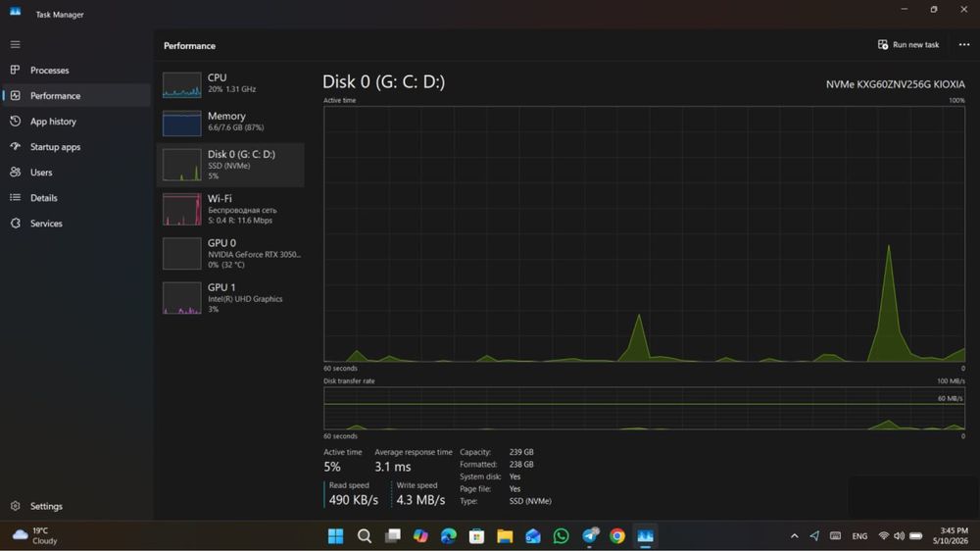This screenshot has height=551, width=980.
Task: Open taskbar Search
Action: coord(365,536)
